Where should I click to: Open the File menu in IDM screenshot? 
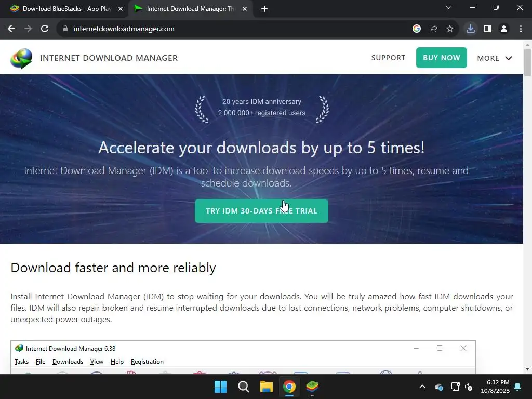pos(41,362)
